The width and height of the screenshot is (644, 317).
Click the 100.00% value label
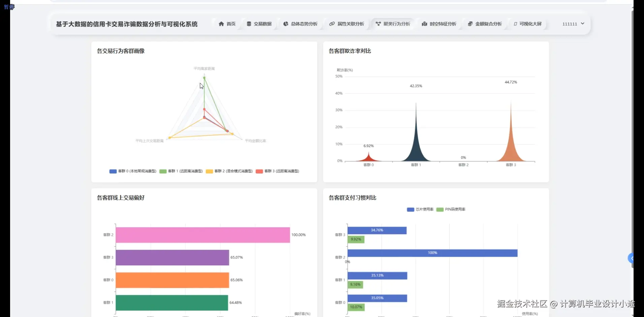[299, 235]
